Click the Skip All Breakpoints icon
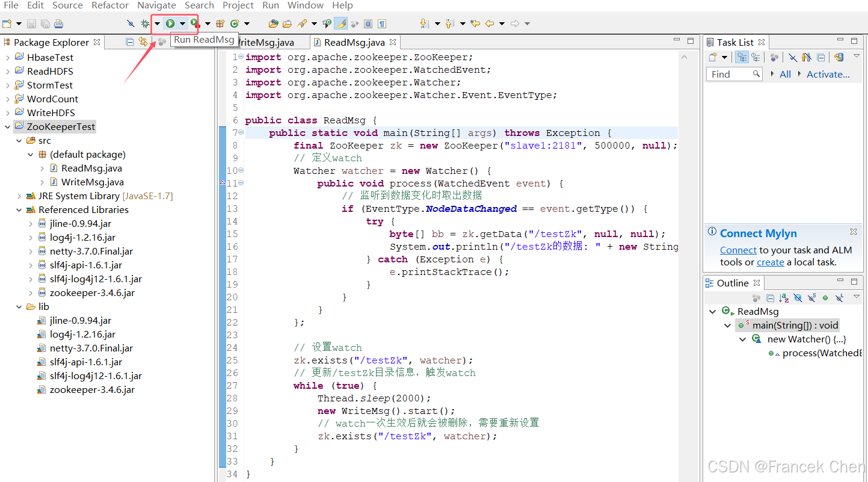Screen dimensions: 868x482 [131, 23]
